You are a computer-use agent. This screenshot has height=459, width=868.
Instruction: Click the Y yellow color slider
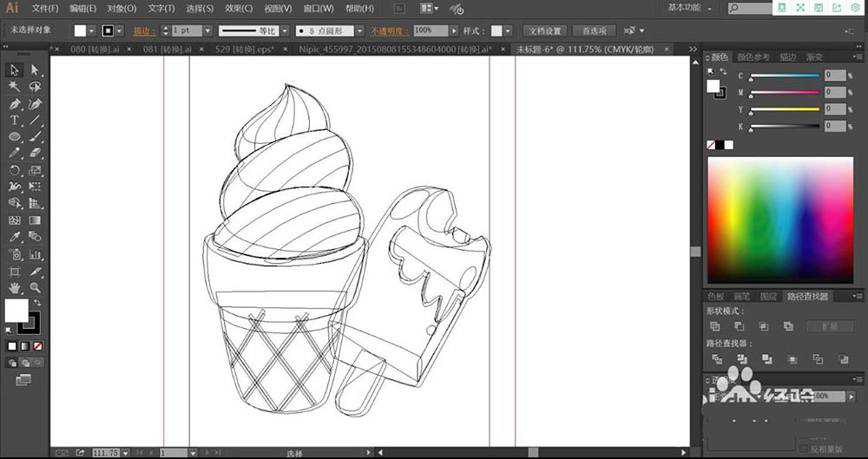coord(785,109)
